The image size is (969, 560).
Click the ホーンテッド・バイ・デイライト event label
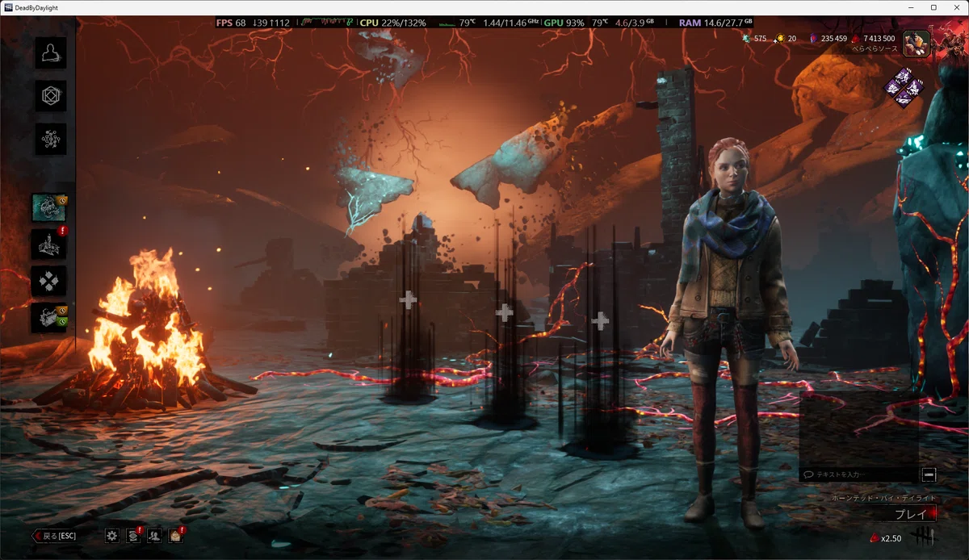point(883,498)
